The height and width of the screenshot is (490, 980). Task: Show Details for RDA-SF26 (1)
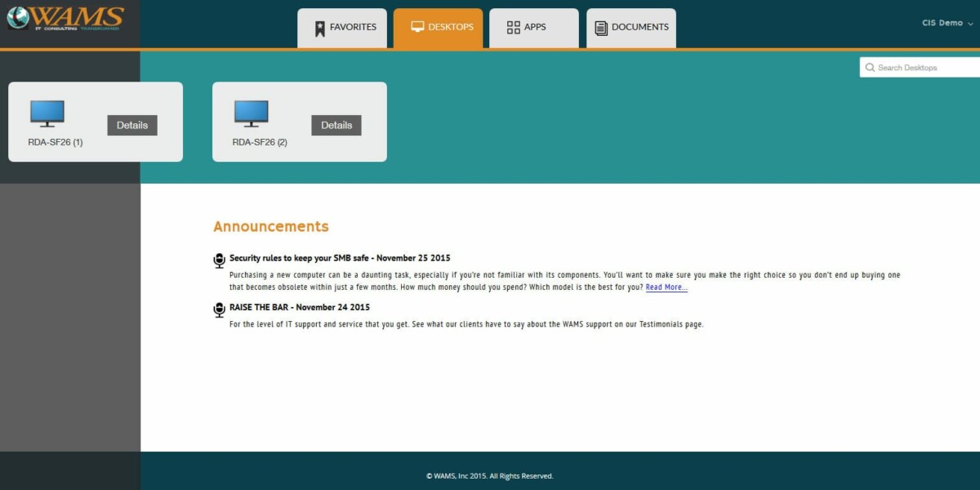[132, 125]
